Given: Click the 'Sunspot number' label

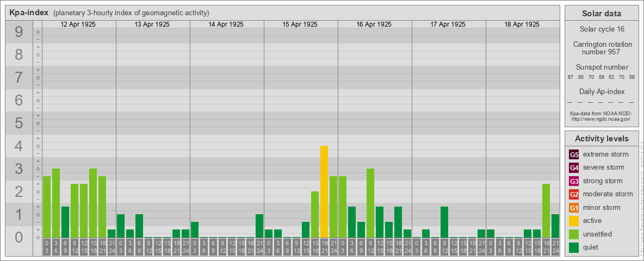Looking at the screenshot, I should (602, 67).
